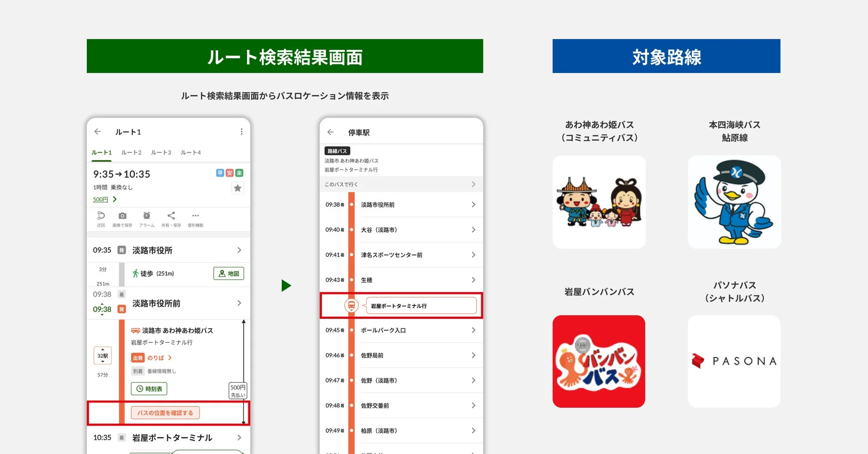
Task: Click the 安 cheapest-route badge
Action: click(x=230, y=173)
